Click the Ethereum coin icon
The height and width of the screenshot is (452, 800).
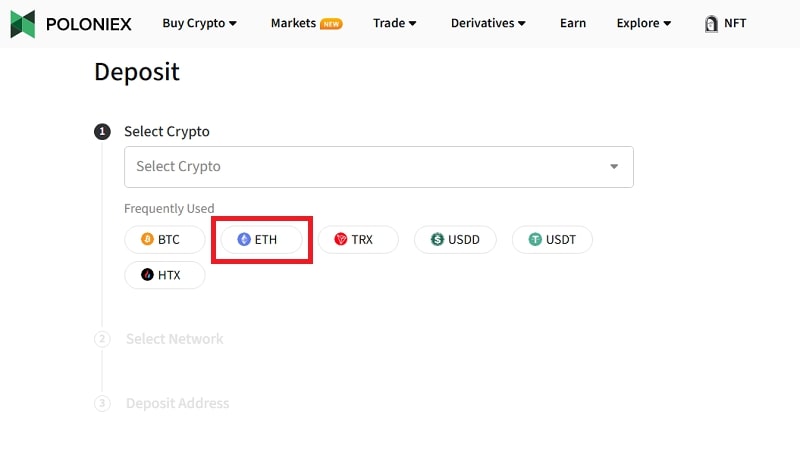244,240
